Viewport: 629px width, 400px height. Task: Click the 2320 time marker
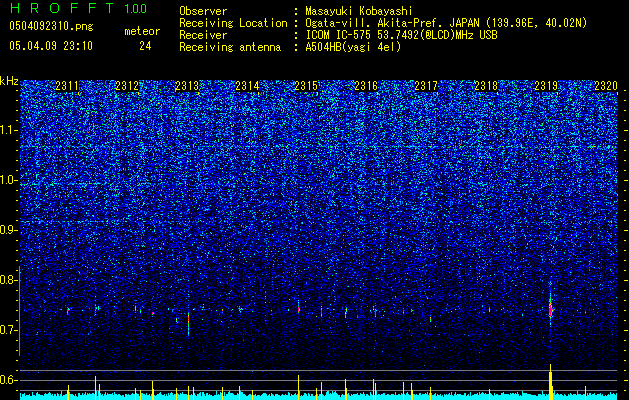click(x=606, y=86)
